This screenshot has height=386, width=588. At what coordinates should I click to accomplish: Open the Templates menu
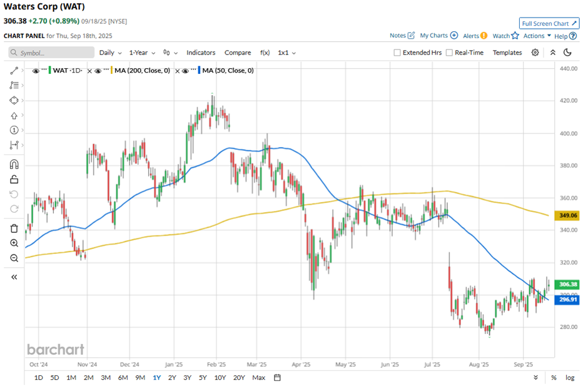tap(507, 53)
